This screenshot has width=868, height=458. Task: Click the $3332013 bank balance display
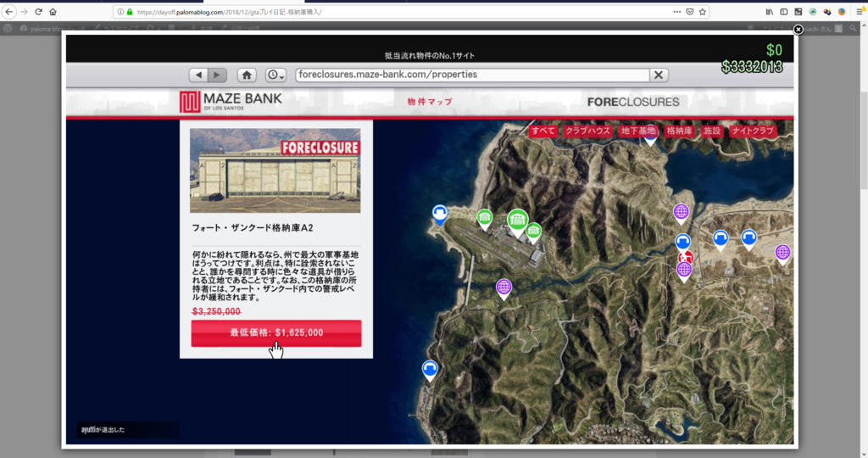point(752,67)
